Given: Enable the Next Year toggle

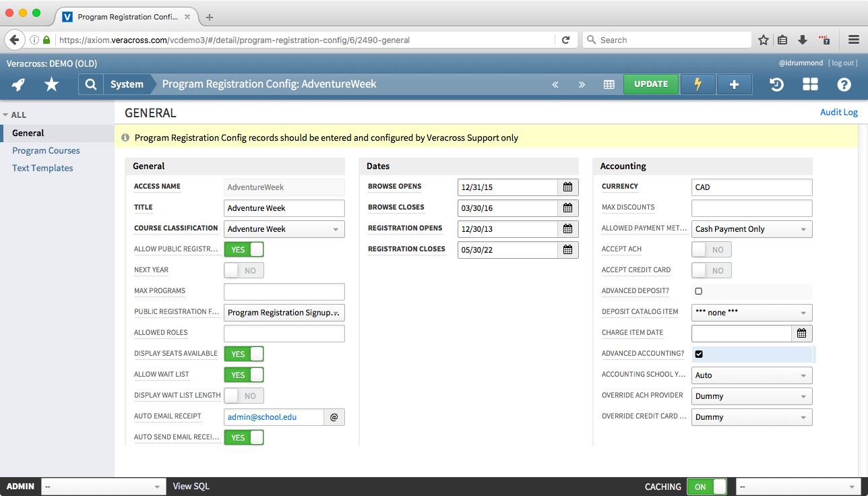Looking at the screenshot, I should pos(243,270).
